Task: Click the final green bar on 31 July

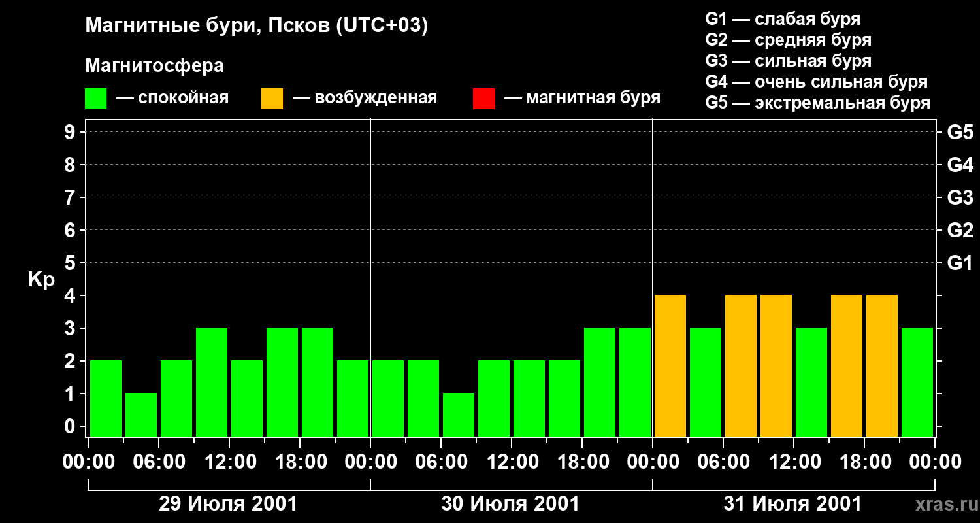Action: click(917, 382)
